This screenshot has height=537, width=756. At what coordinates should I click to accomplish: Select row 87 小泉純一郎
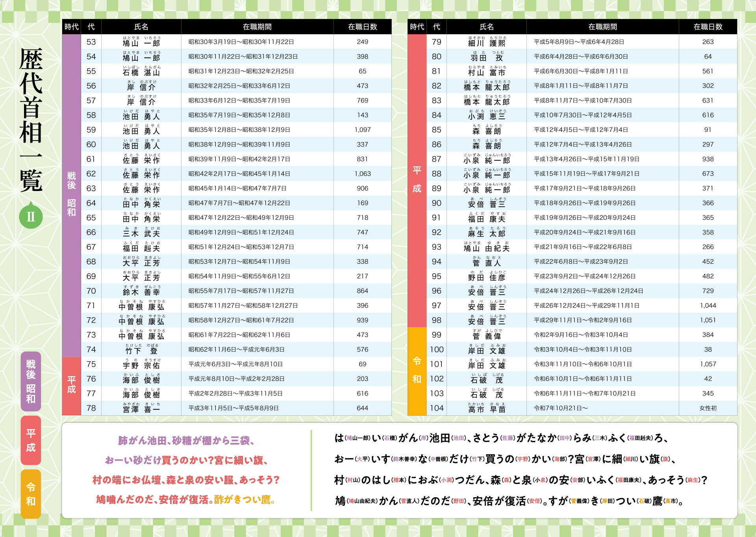(487, 159)
